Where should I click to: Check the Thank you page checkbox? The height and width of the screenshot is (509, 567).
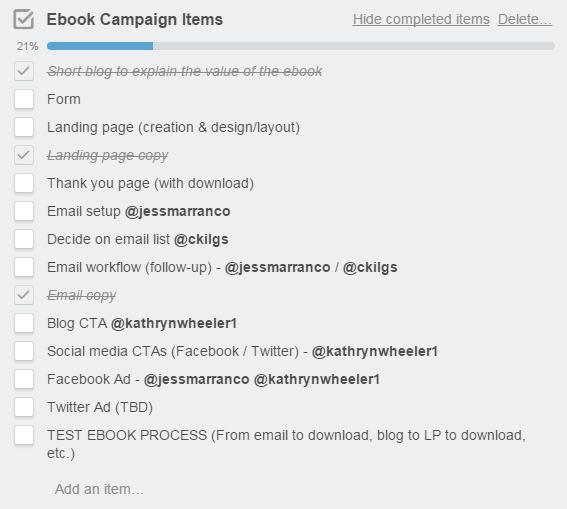[x=24, y=183]
